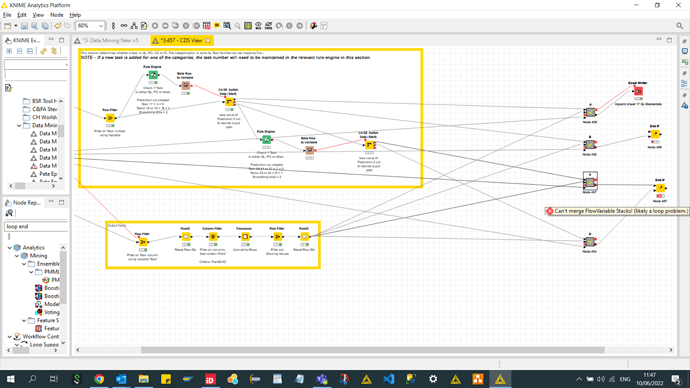This screenshot has width=690, height=388.
Task: Click the Save workflow toolbar icon
Action: coord(24,26)
